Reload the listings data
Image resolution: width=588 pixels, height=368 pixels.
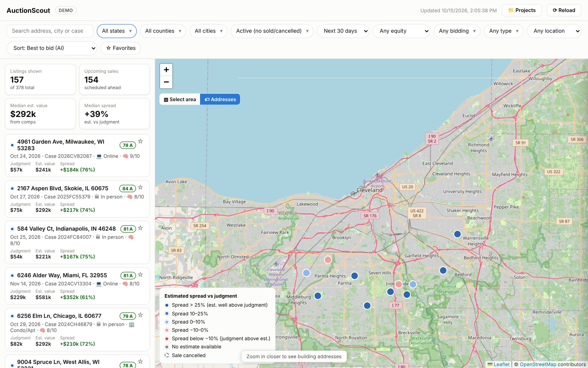[x=564, y=10]
